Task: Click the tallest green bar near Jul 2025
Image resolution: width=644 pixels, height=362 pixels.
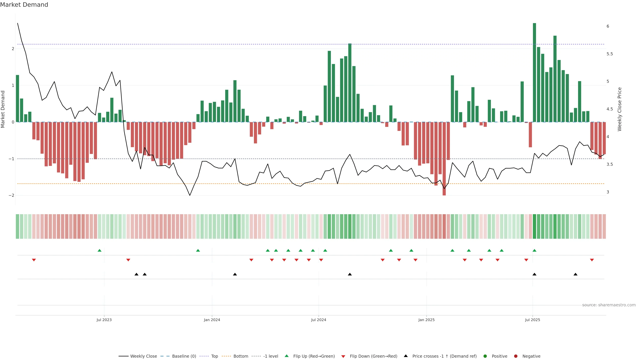Action: pos(534,72)
